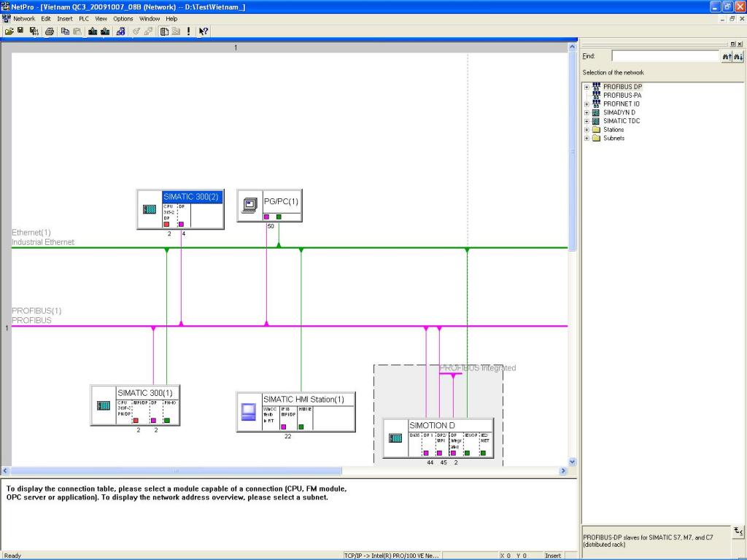The width and height of the screenshot is (747, 560).
Task: Click the find upwards binoculars button
Action: [727, 57]
